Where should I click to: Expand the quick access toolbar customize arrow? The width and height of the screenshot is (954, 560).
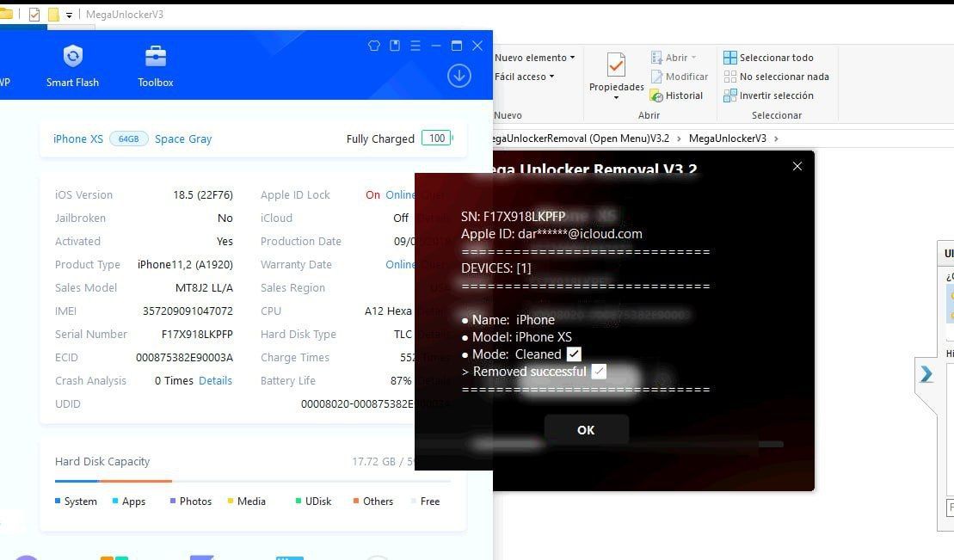[x=69, y=15]
